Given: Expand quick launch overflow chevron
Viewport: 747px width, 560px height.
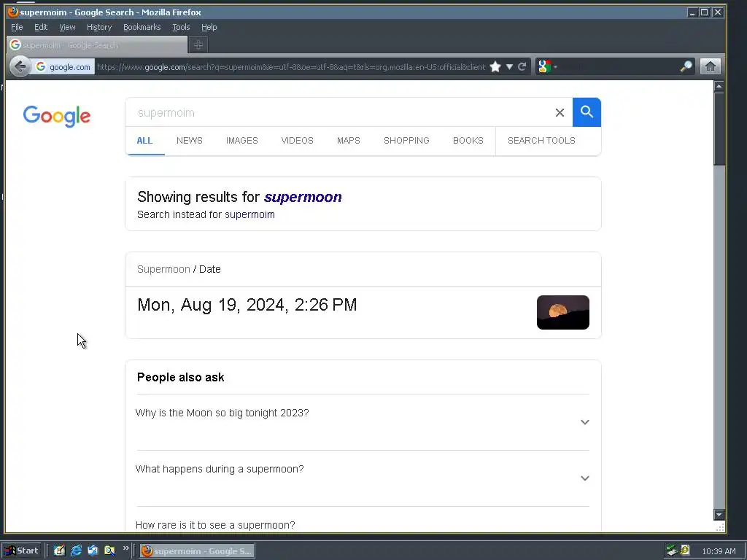Looking at the screenshot, I should click(x=125, y=548).
